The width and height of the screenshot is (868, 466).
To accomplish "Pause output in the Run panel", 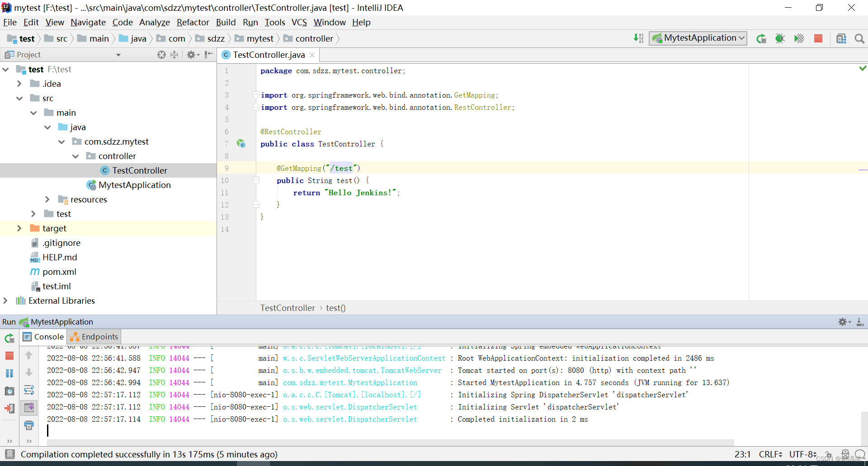I will tap(9, 373).
